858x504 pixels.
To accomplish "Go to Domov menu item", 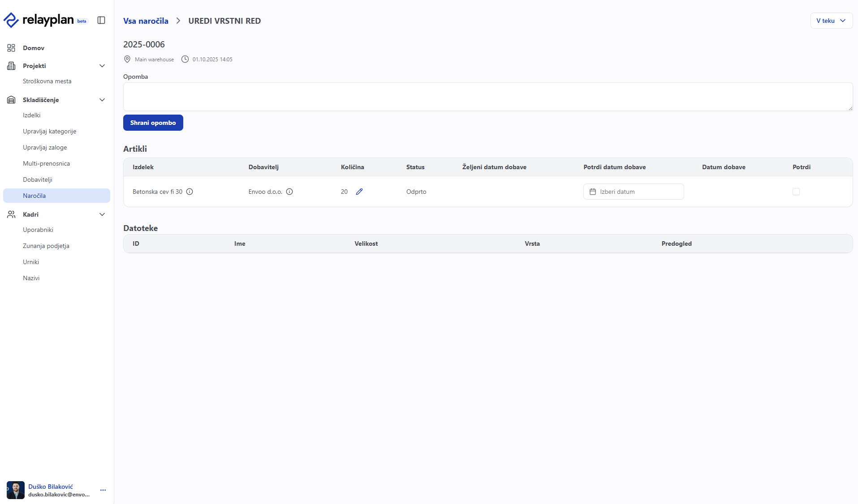I will [34, 48].
